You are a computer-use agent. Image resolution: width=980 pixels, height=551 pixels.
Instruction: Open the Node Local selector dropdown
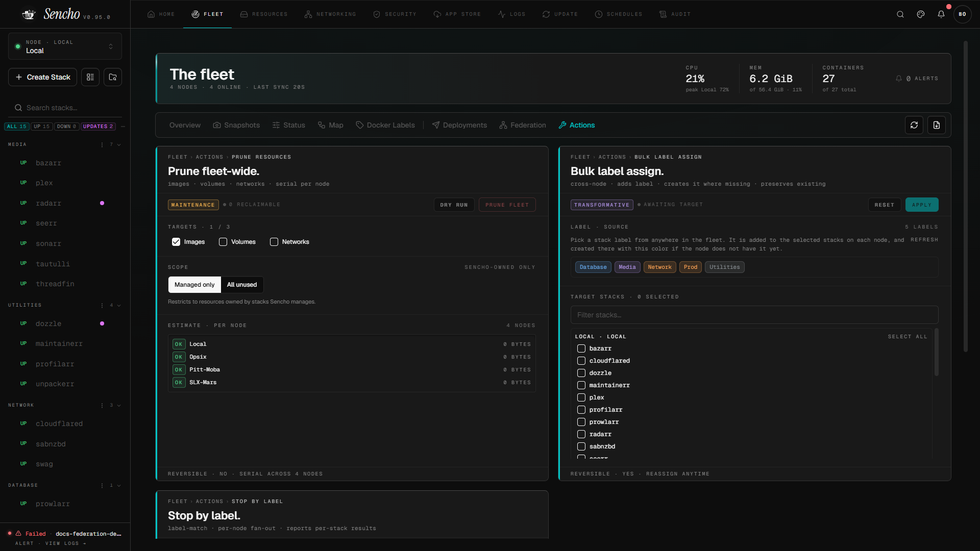[x=65, y=46]
